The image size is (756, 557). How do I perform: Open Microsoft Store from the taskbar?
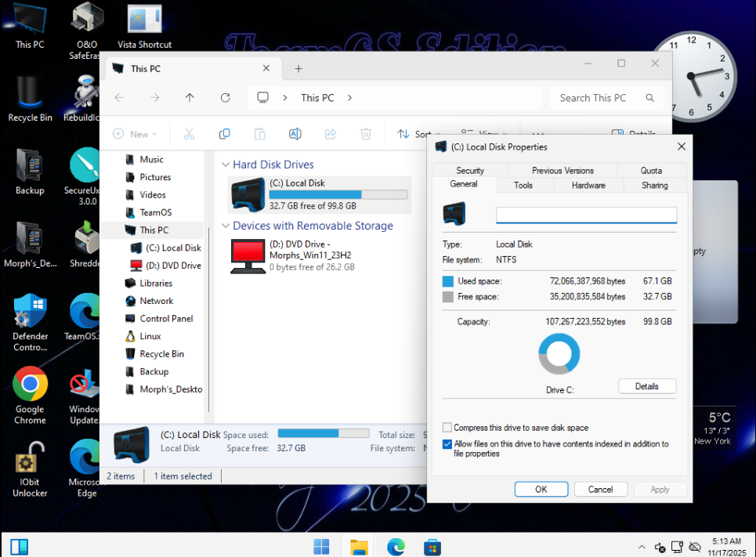(432, 546)
